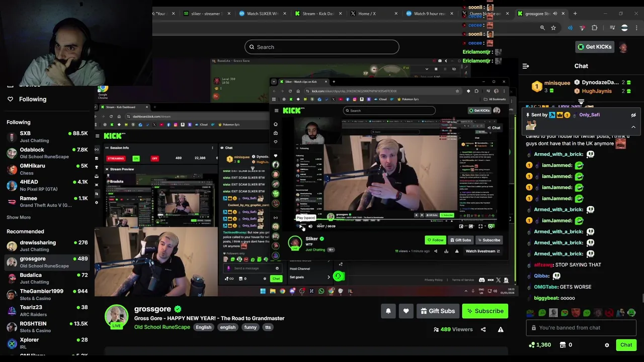Click OMGTabe username in chat

[x=546, y=287]
